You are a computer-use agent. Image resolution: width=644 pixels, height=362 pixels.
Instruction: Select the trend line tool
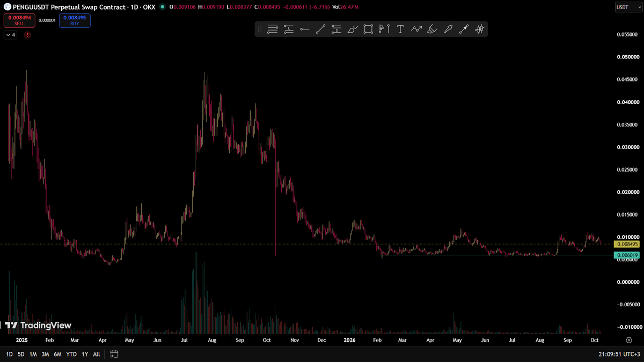(x=320, y=29)
